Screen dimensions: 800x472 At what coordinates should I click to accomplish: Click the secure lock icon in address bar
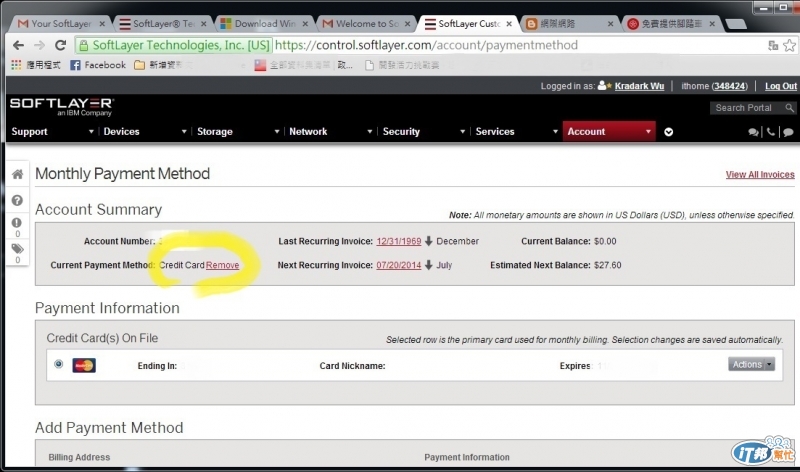point(84,45)
